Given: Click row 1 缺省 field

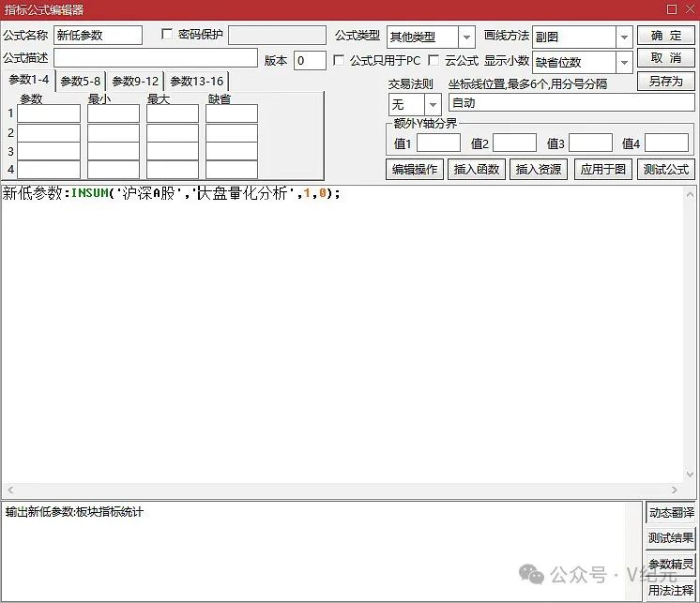Looking at the screenshot, I should coord(231,113).
